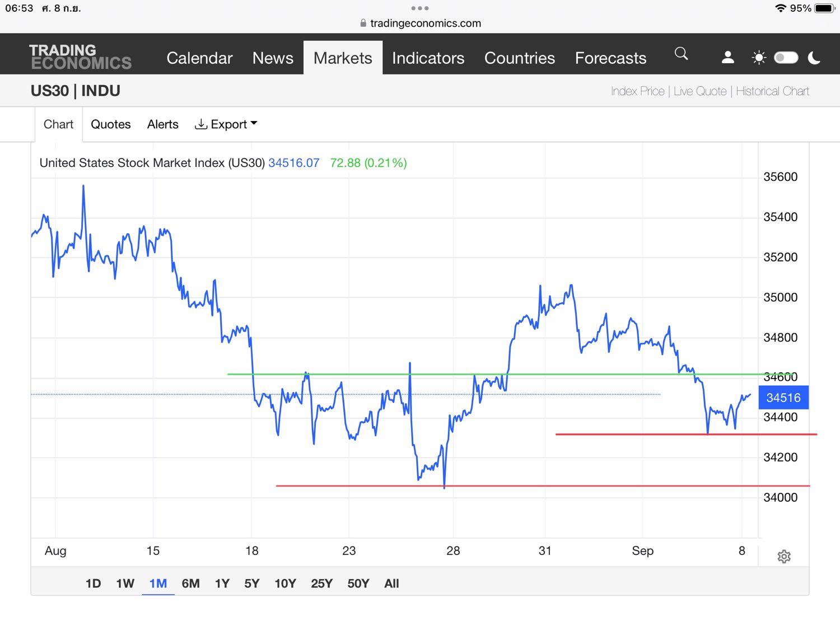Viewport: 840px width, 630px height.
Task: Click the index value 34516.07
Action: (293, 163)
